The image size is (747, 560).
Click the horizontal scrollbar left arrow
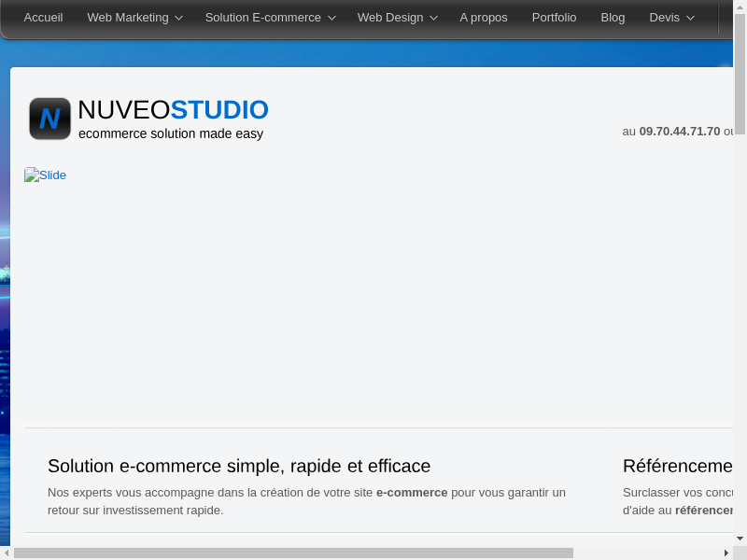coord(6,553)
